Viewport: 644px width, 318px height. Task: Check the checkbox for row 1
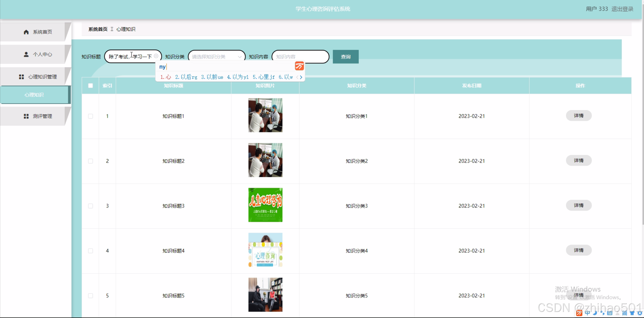pyautogui.click(x=90, y=116)
